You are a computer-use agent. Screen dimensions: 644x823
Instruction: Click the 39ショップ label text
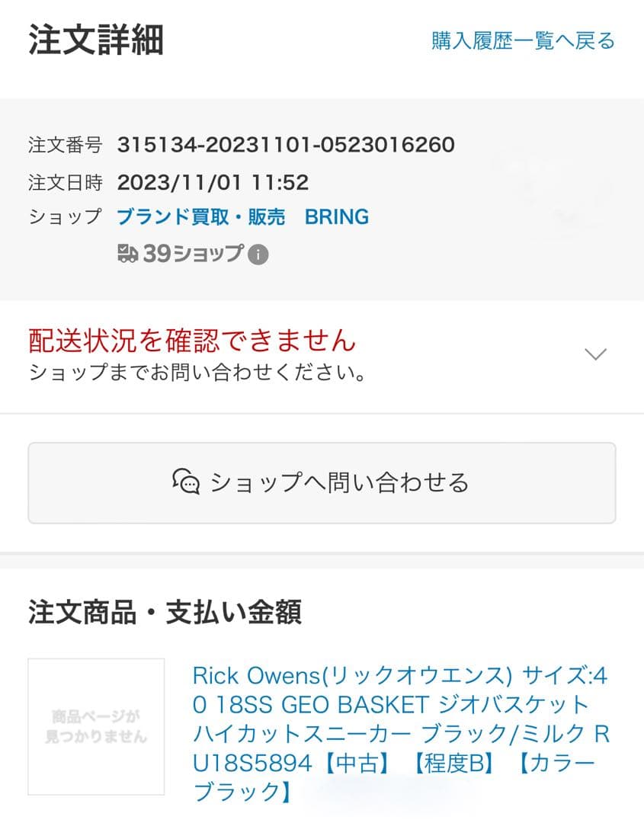point(193,254)
